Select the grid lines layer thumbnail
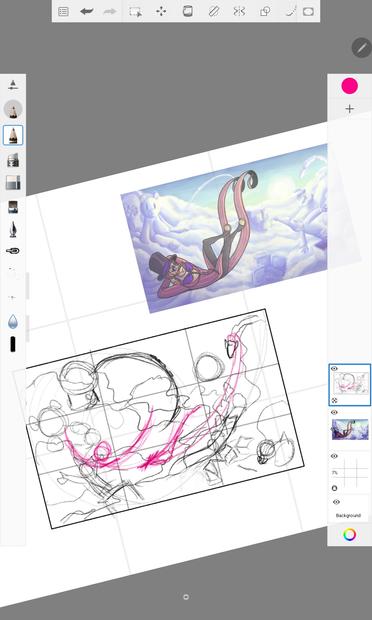Image resolution: width=372 pixels, height=620 pixels. (x=351, y=473)
